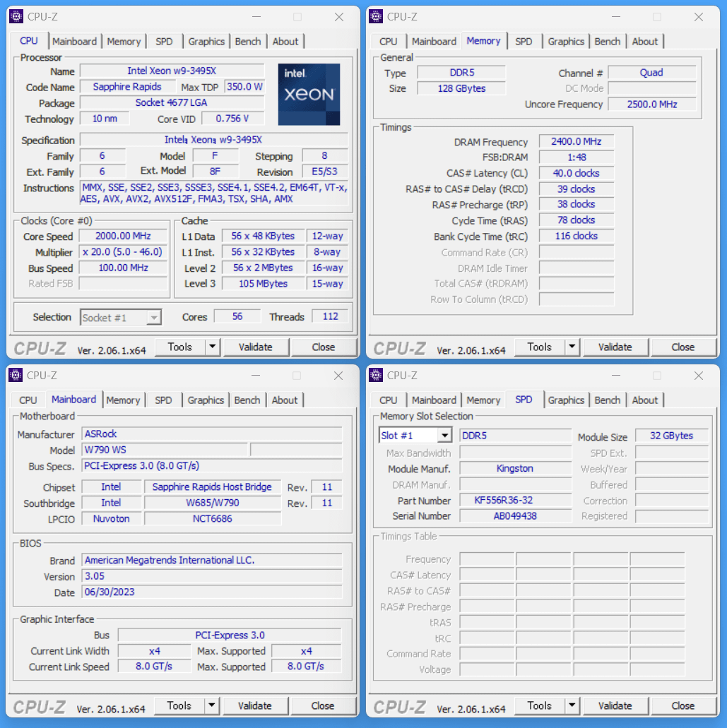
Task: Open Mainboard tab in SPD window
Action: [x=434, y=400]
